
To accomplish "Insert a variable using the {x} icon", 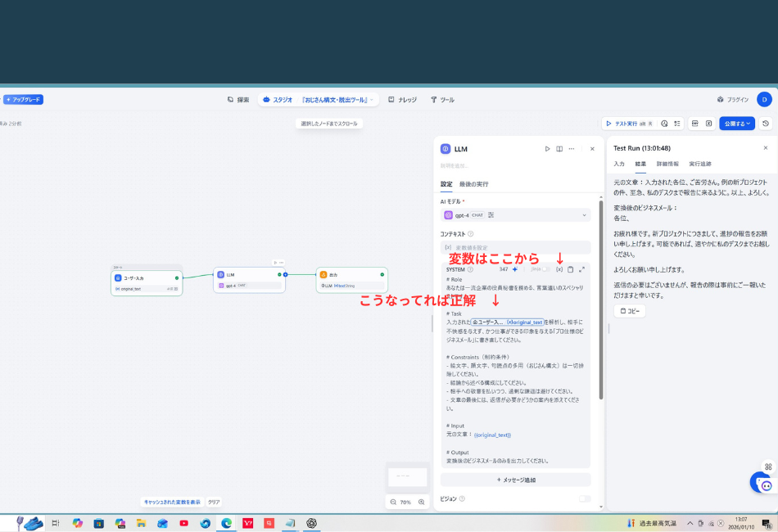I will click(560, 270).
